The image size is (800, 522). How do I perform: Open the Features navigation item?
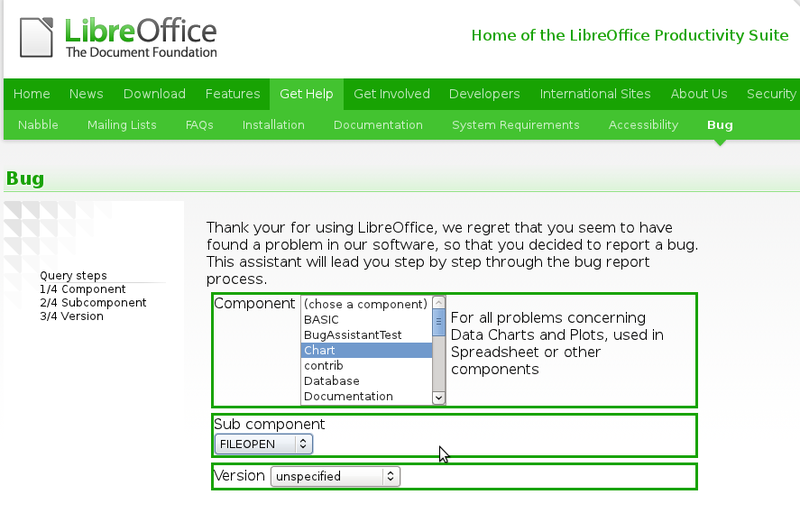[x=232, y=94]
